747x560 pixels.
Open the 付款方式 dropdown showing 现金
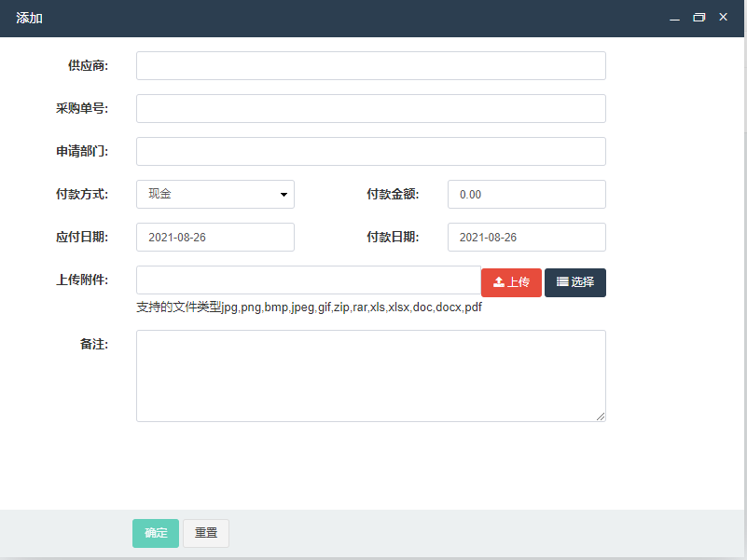(215, 195)
